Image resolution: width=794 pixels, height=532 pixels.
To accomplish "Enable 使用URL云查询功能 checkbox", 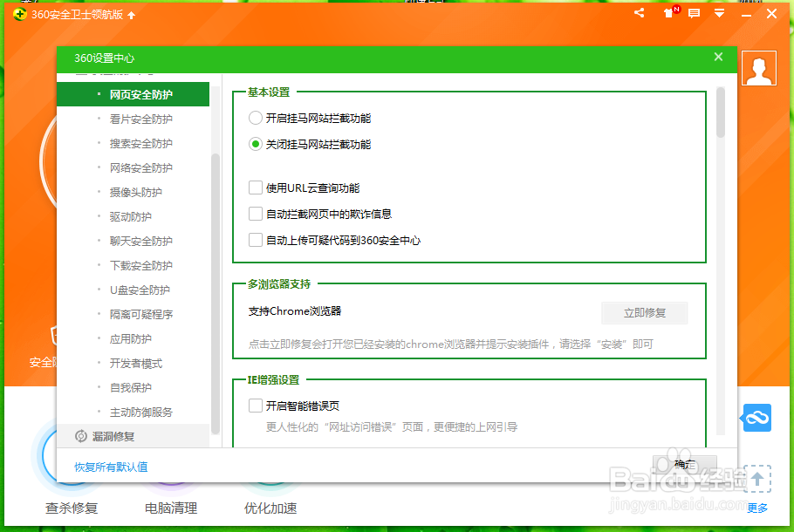I will [255, 188].
